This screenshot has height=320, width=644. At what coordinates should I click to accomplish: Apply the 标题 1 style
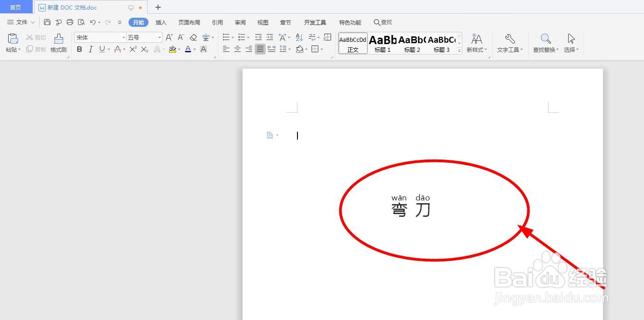[x=382, y=43]
